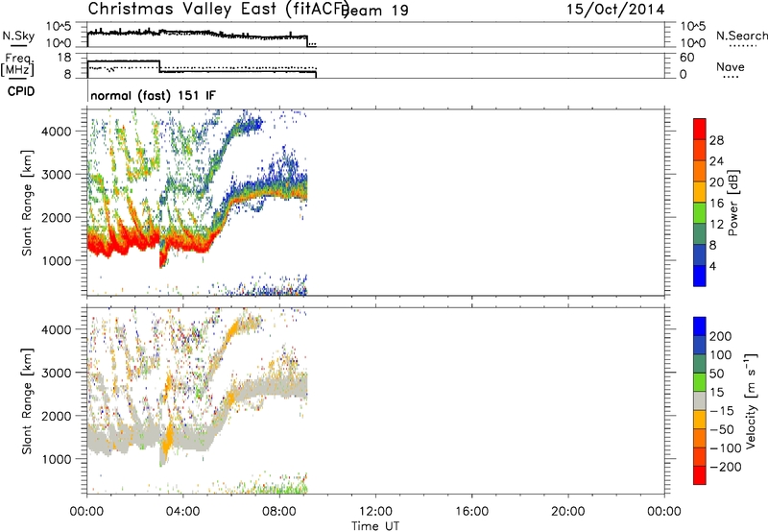Image resolution: width=768 pixels, height=532 pixels.
Task: Click the 60 tick on Nave axis
Action: (x=686, y=58)
